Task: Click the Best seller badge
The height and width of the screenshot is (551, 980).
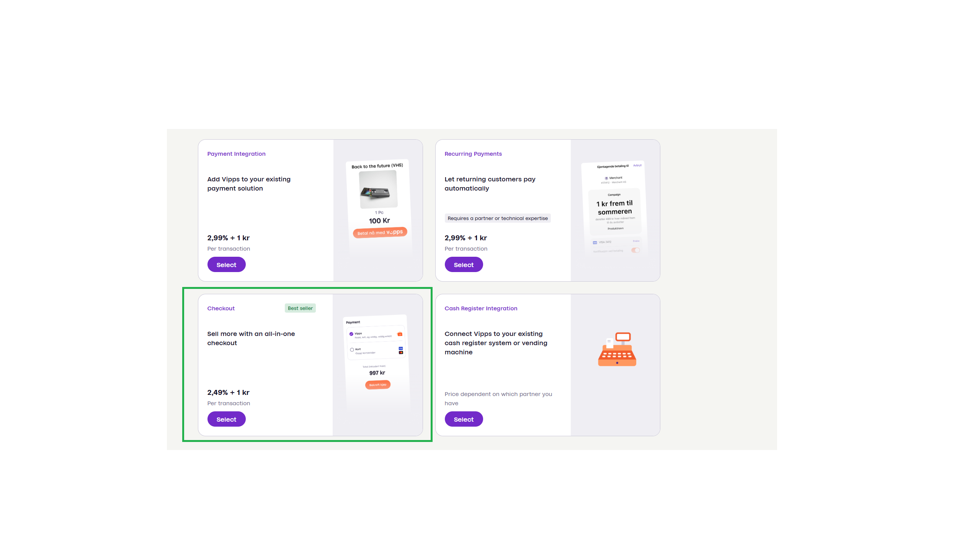Action: (x=300, y=308)
